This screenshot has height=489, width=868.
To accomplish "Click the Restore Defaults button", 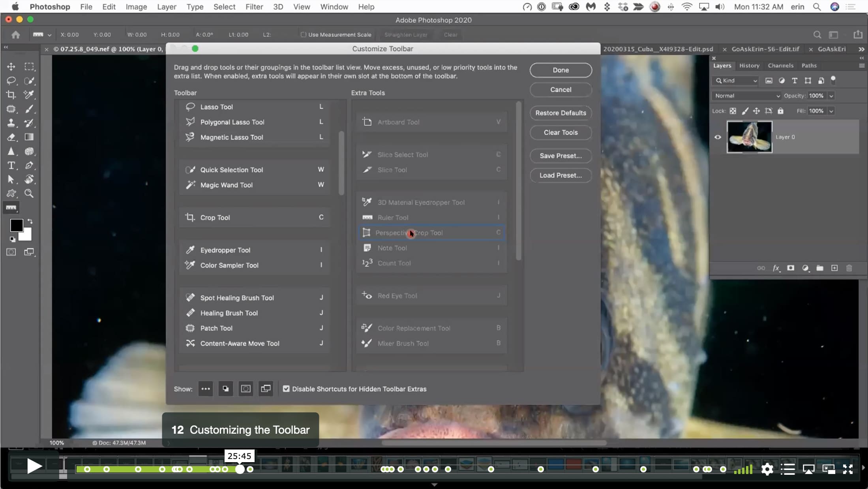I will [x=561, y=113].
